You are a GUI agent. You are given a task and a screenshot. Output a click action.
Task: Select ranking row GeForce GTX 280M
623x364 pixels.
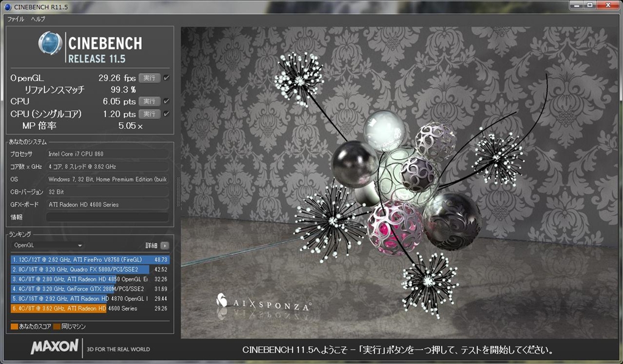pyautogui.click(x=90, y=289)
